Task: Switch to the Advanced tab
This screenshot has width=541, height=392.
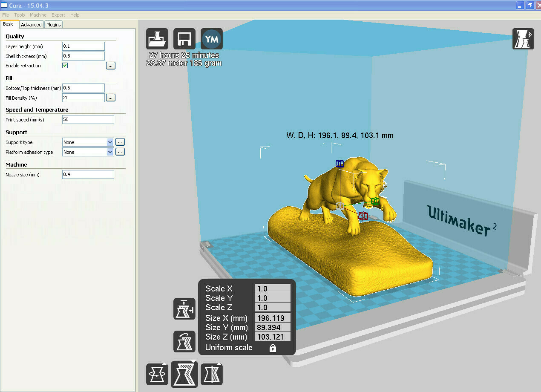Action: (32, 25)
